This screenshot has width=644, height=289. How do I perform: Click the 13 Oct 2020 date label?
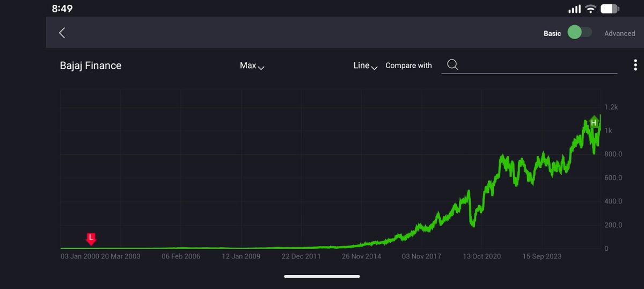click(481, 256)
